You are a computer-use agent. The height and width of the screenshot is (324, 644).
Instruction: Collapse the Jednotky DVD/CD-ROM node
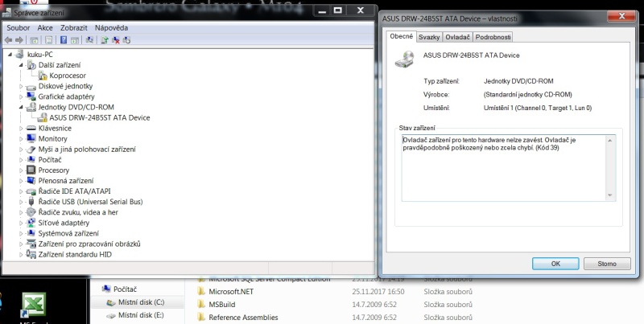pos(21,107)
